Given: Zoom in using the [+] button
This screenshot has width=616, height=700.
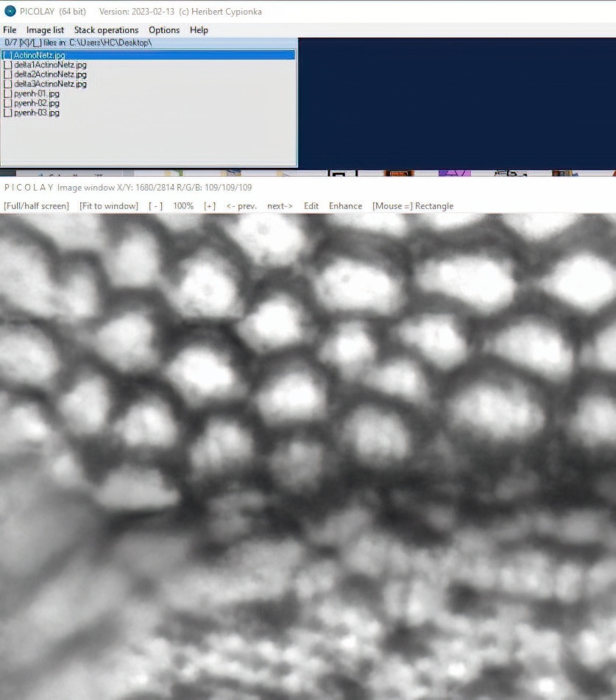Looking at the screenshot, I should [210, 206].
